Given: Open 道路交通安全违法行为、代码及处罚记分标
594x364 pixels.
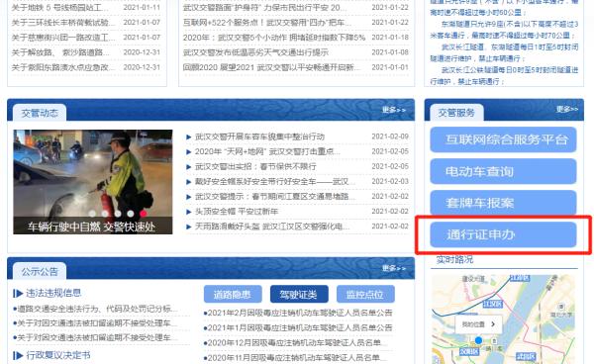Looking at the screenshot, I should [x=97, y=309].
